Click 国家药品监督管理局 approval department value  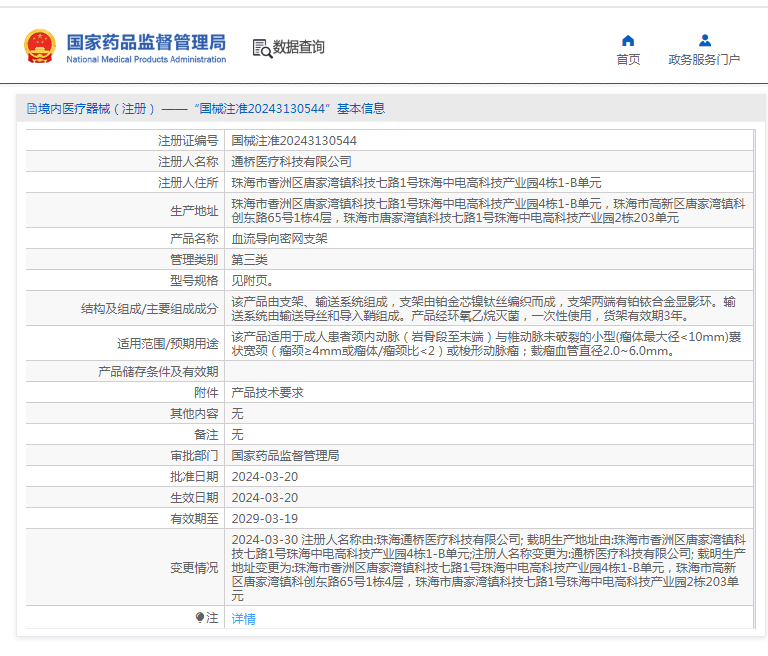point(285,456)
